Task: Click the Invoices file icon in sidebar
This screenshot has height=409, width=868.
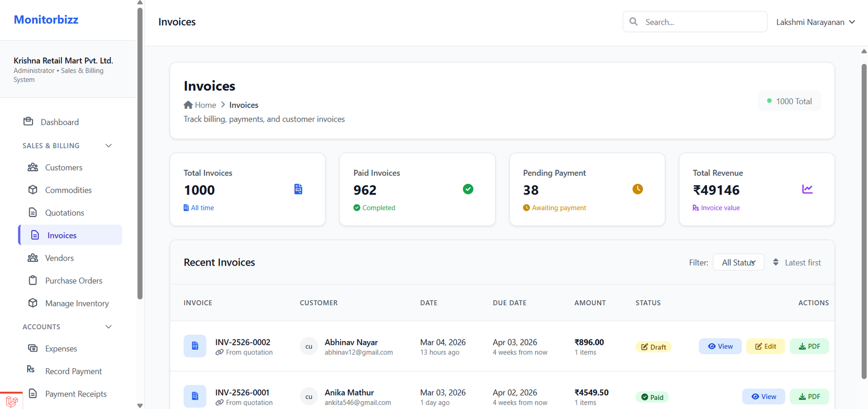Action: (x=35, y=235)
